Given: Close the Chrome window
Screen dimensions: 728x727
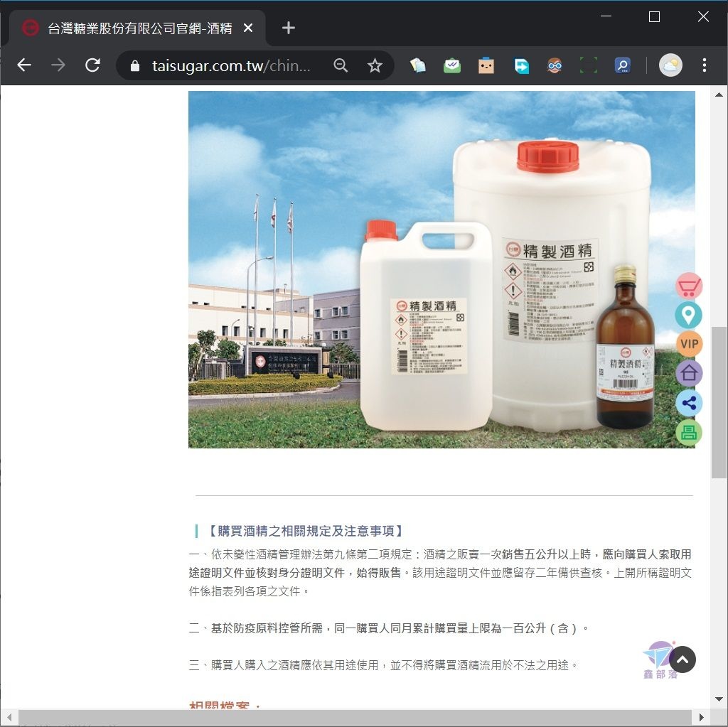Looking at the screenshot, I should tap(703, 17).
